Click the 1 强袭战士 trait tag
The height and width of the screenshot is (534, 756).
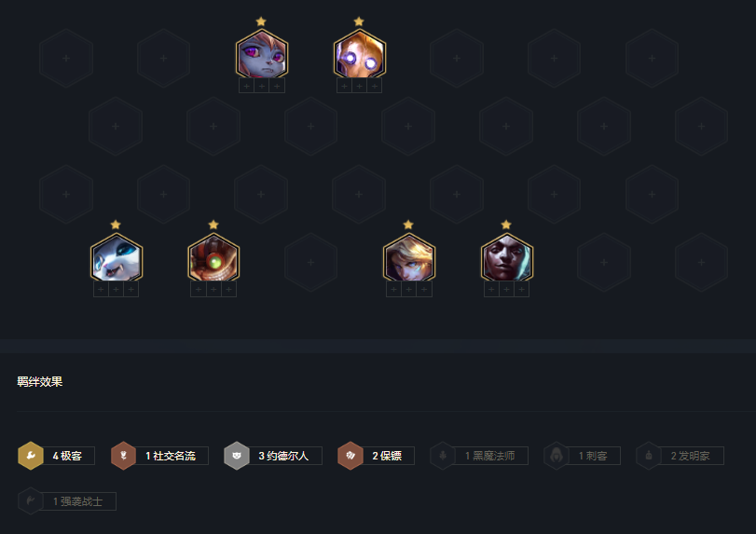pyautogui.click(x=67, y=501)
